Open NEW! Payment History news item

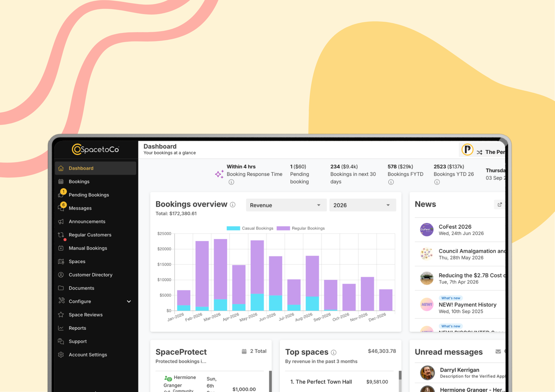click(x=460, y=305)
